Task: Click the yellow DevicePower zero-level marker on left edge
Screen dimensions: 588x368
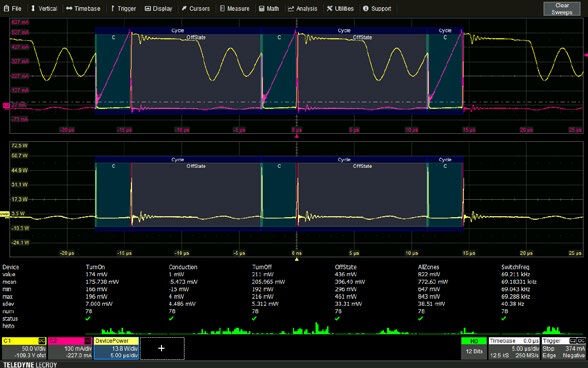Action: (4, 214)
